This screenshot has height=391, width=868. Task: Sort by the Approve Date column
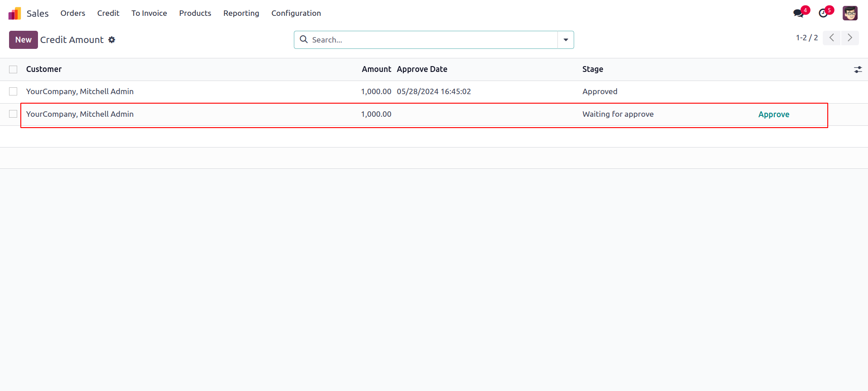[422, 69]
